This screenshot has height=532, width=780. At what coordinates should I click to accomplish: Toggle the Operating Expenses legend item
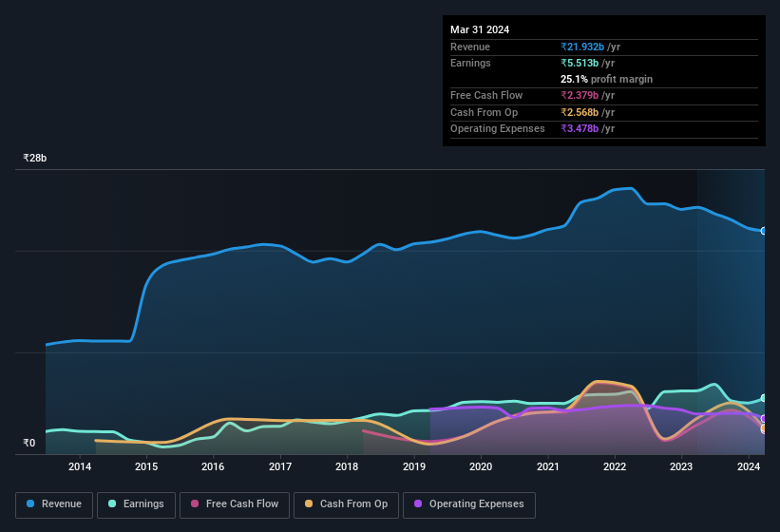(x=468, y=504)
